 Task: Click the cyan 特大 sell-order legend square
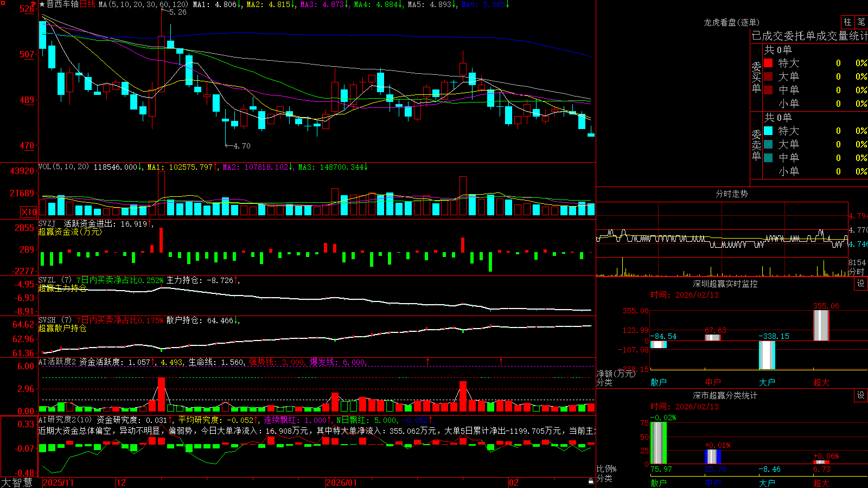(x=768, y=131)
